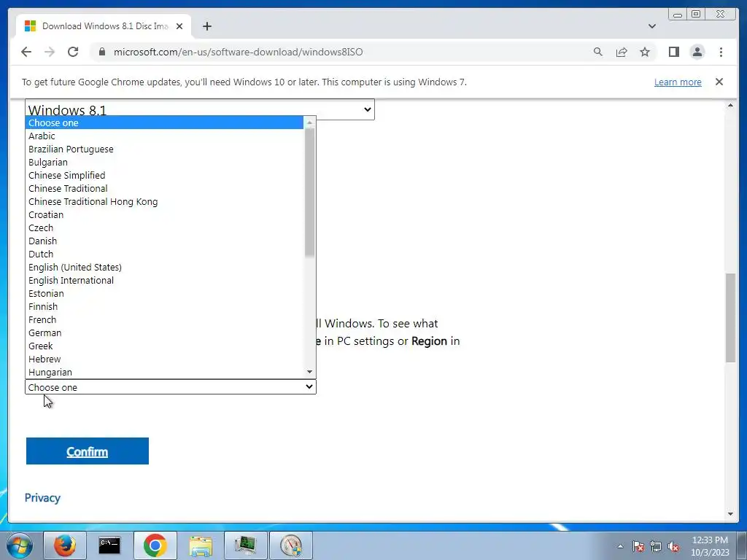Close the Download Windows 8.1 tab

179,26
